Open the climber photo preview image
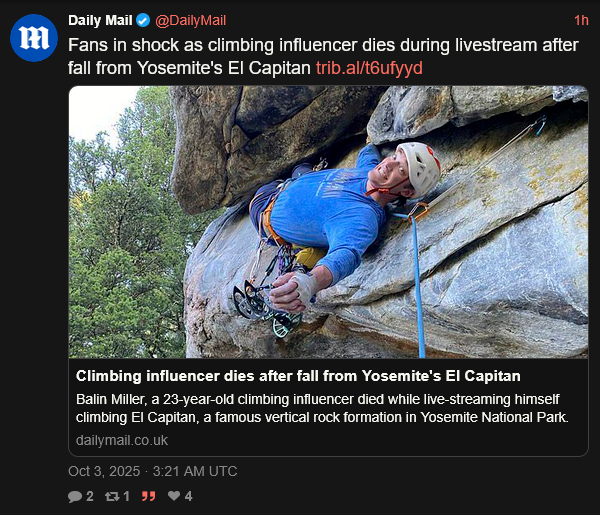 click(328, 222)
